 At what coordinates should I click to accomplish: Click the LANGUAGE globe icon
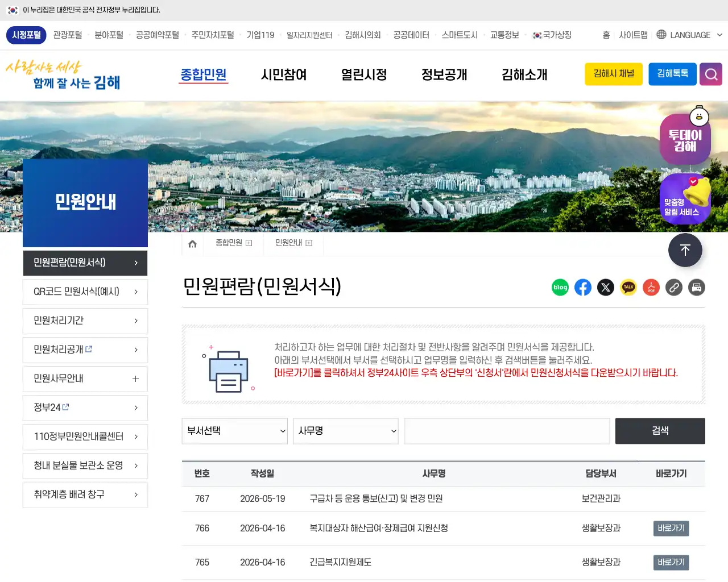pos(661,35)
